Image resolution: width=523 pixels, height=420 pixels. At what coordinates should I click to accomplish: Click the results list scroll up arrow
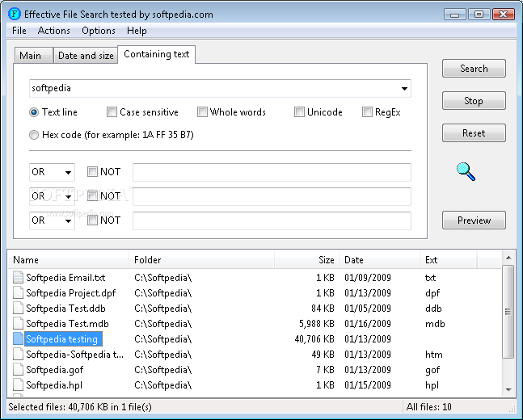pyautogui.click(x=508, y=258)
